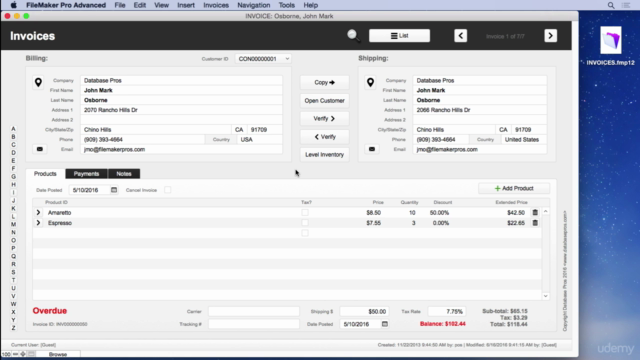Open the calendar picker beside bottom Date Posted
Viewport: 640px width, 360px height.
click(384, 324)
